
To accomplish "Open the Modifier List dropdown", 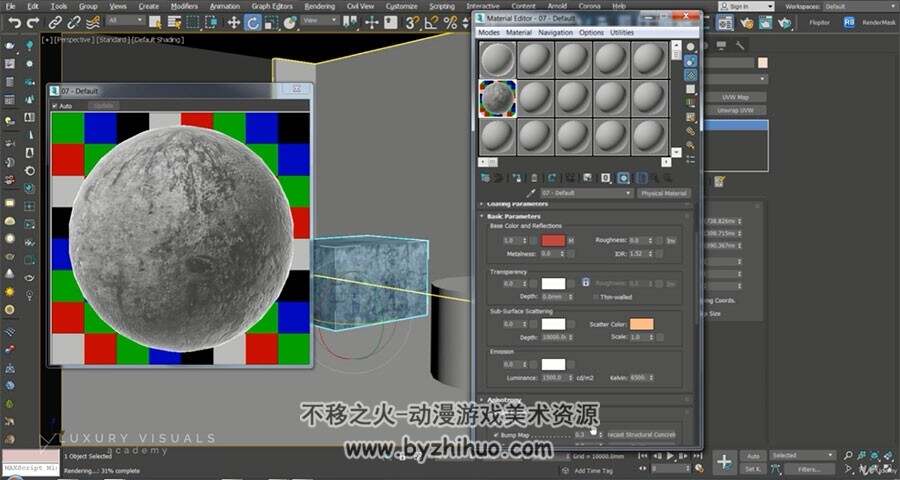I will click(738, 79).
